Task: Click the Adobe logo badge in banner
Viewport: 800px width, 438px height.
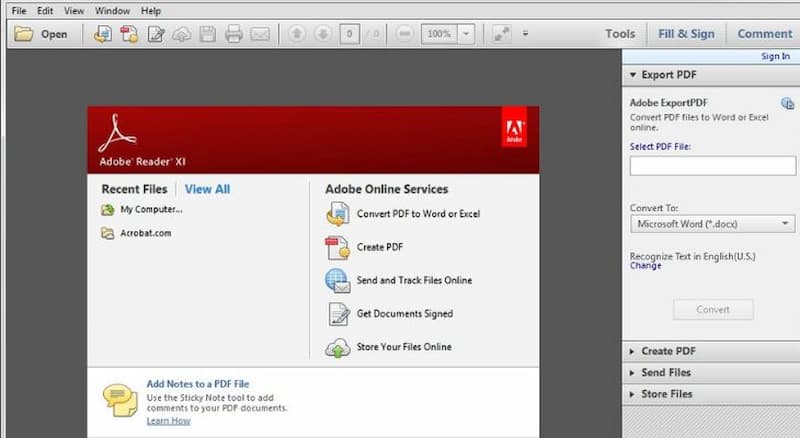Action: (514, 127)
